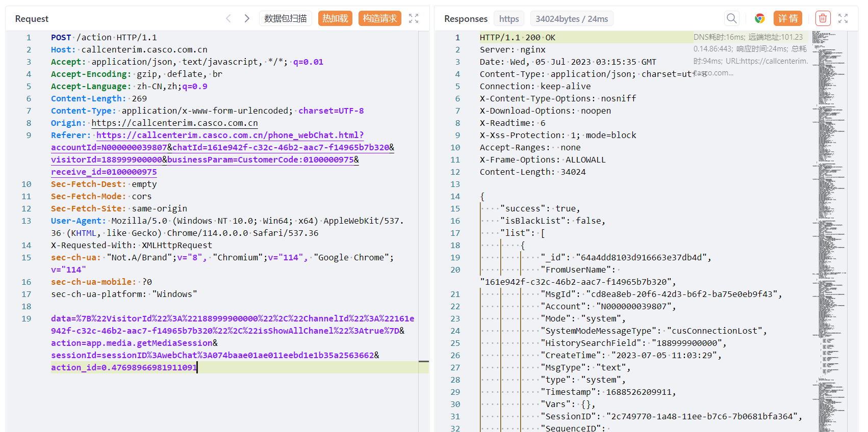Click "Account": "N000000039807" line
Screen dimensions: 868x432
pos(608,306)
